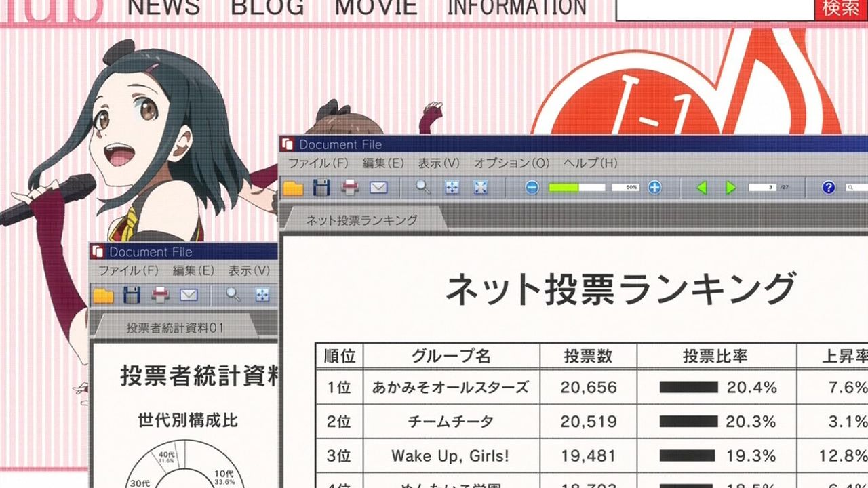Open INFORMATION link in website navigation
Viewport: 868px width, 488px height.
(x=516, y=7)
